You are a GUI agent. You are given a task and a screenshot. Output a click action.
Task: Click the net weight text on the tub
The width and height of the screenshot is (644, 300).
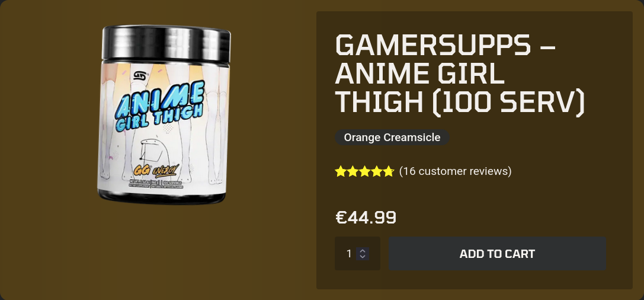click(x=146, y=181)
